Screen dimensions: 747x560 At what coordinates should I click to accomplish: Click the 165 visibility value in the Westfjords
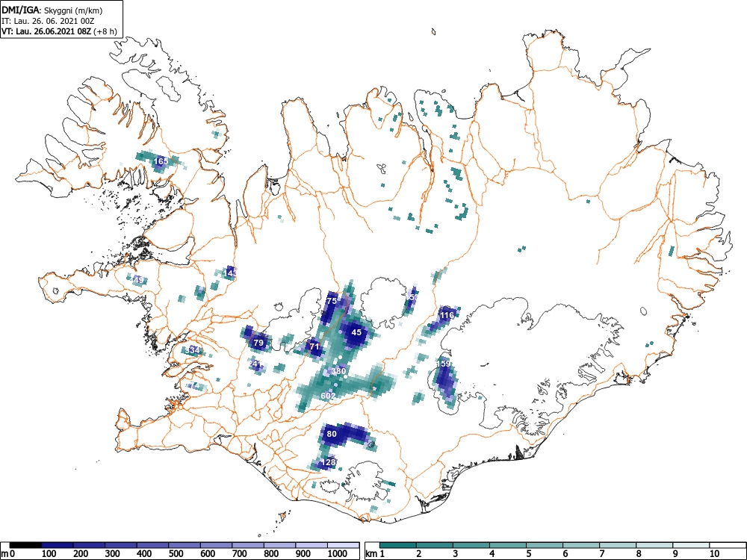(161, 161)
